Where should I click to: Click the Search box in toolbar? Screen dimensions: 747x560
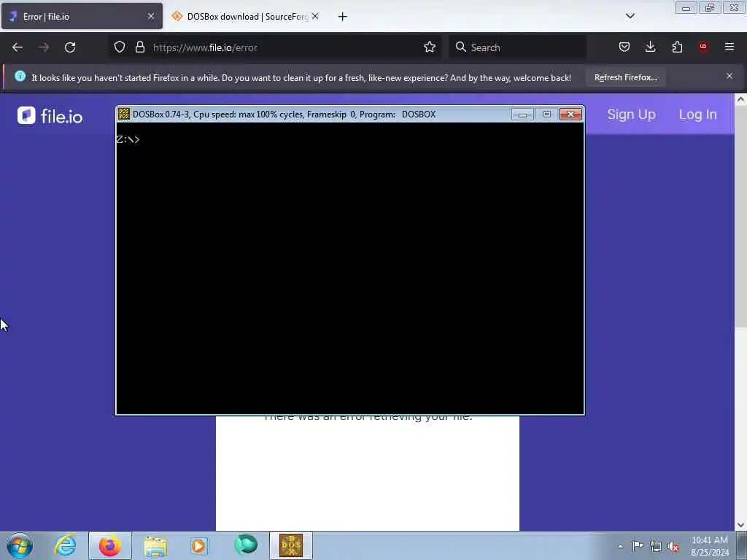[x=517, y=47]
